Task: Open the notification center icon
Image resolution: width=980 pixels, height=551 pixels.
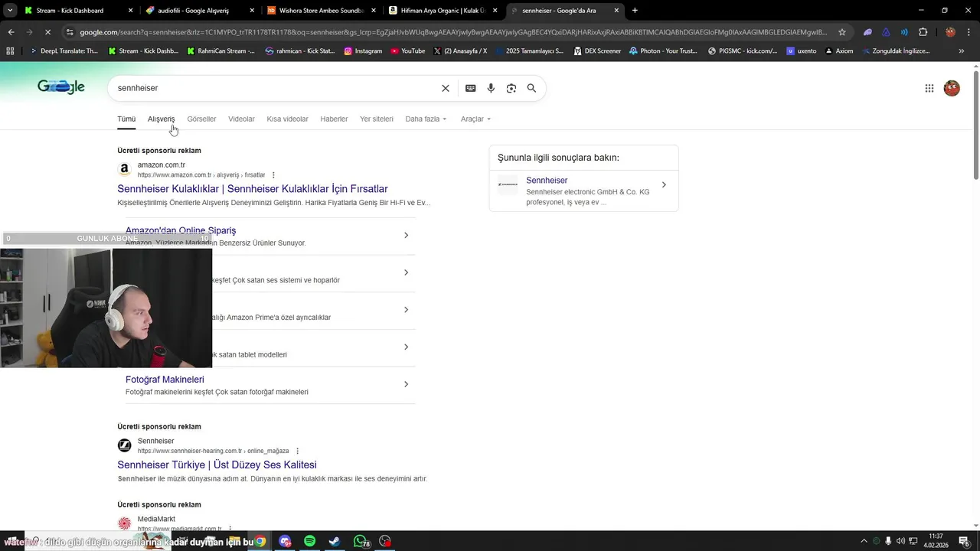Action: pyautogui.click(x=964, y=541)
